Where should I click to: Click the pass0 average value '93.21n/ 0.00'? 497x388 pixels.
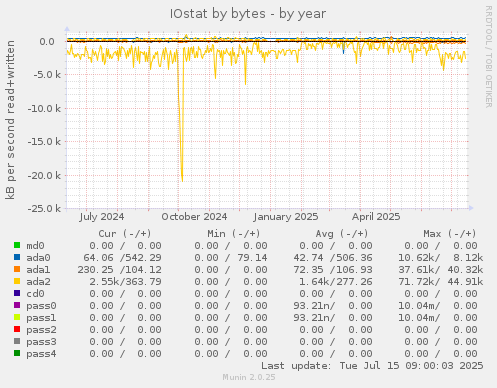(333, 306)
